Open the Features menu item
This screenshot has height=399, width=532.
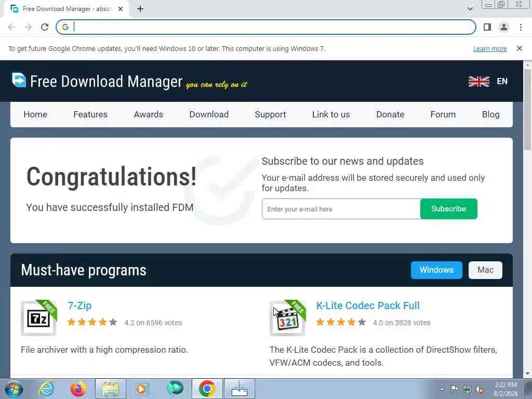90,114
